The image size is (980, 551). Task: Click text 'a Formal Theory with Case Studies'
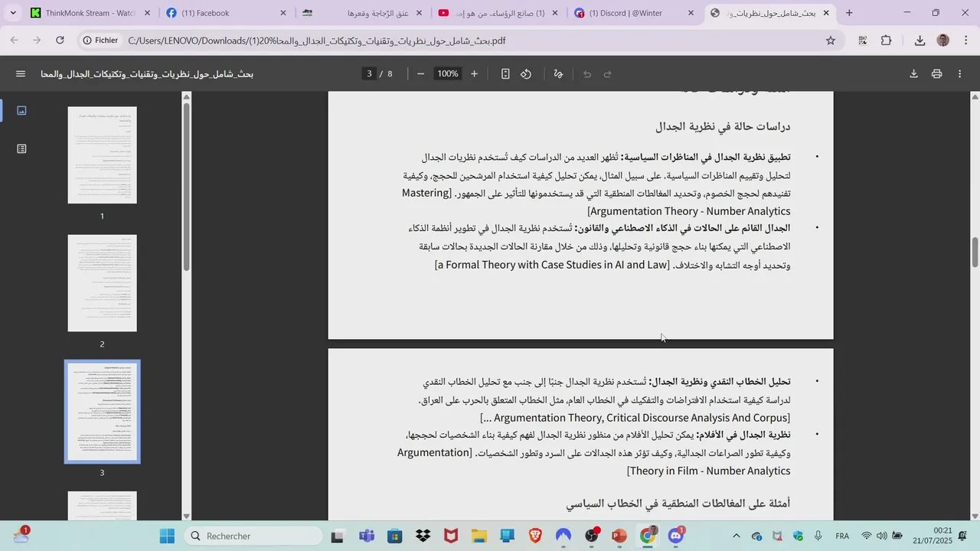518,265
